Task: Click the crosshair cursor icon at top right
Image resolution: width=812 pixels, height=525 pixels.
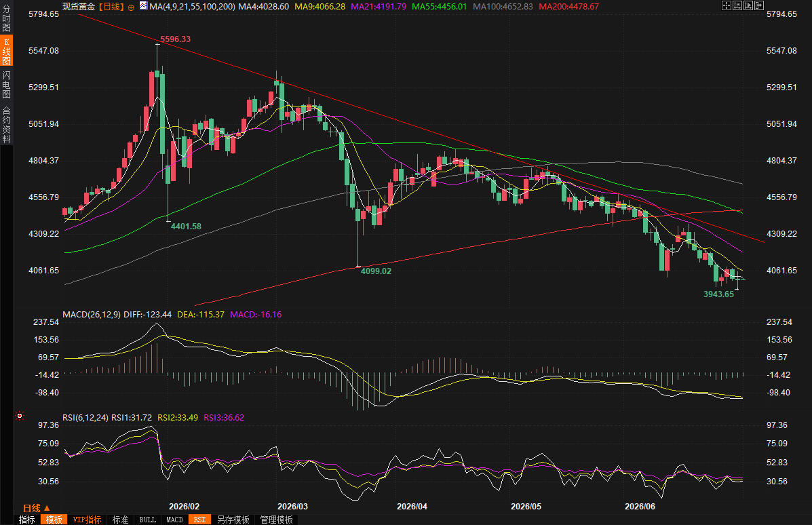Action: click(x=727, y=5)
